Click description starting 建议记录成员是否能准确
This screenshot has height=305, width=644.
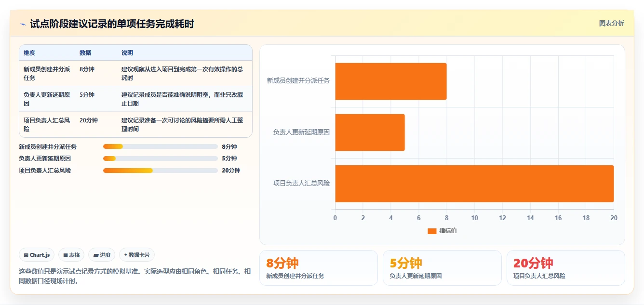point(182,99)
